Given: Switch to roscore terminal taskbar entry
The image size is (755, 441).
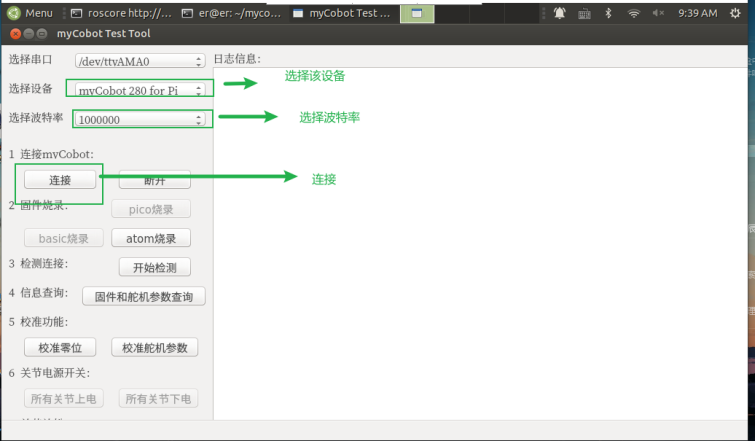Looking at the screenshot, I should tap(121, 13).
